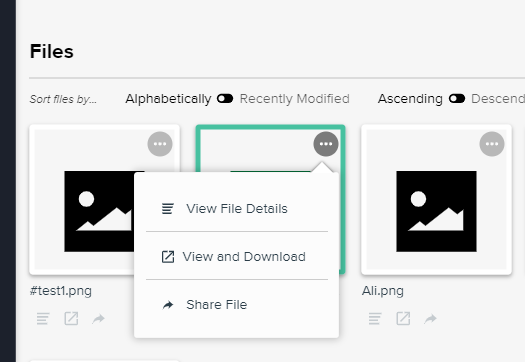This screenshot has width=525, height=362.
Task: Click the #test1.png file name
Action: [x=61, y=291]
